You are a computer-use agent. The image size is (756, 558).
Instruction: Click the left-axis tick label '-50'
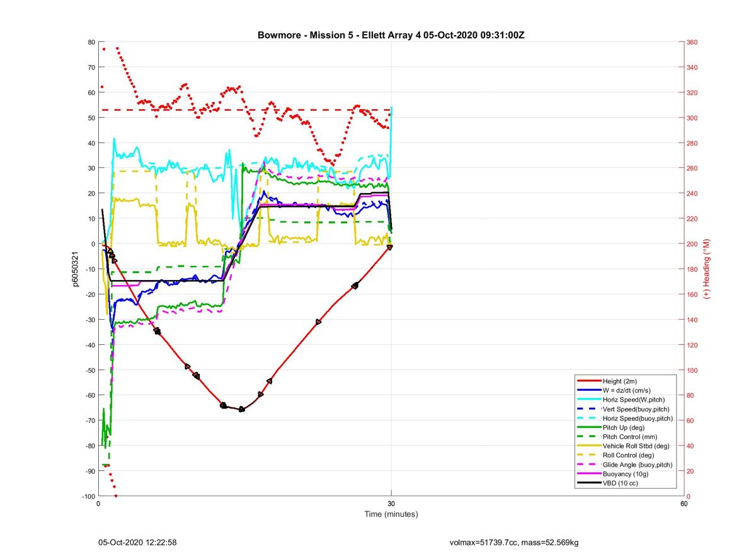[91, 370]
